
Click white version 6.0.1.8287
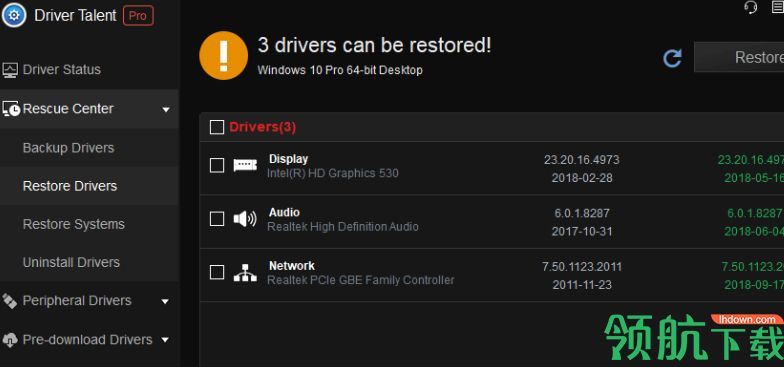[582, 214]
